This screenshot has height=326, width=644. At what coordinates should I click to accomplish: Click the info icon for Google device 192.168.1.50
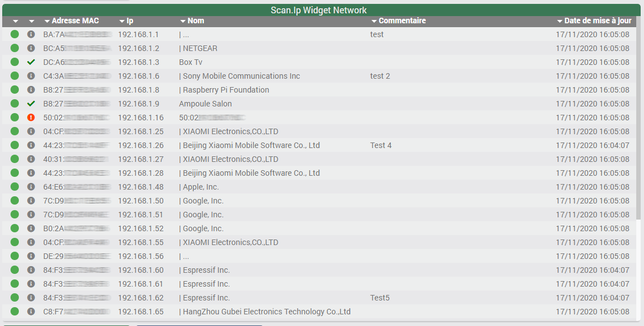[31, 201]
